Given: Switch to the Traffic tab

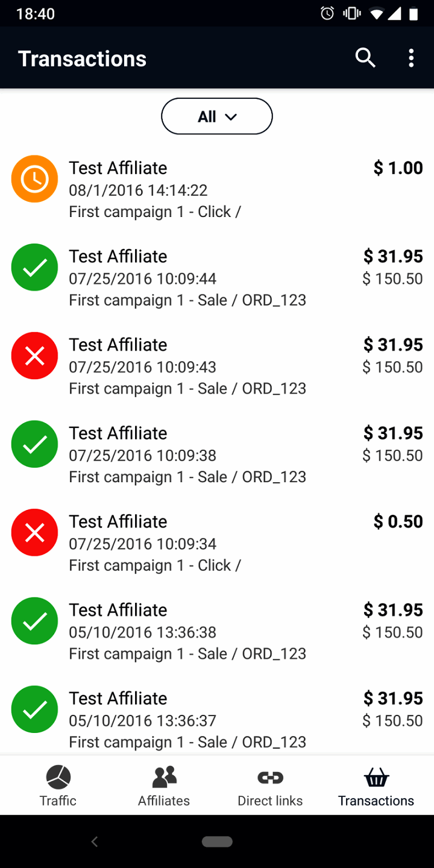Looking at the screenshot, I should click(x=58, y=785).
